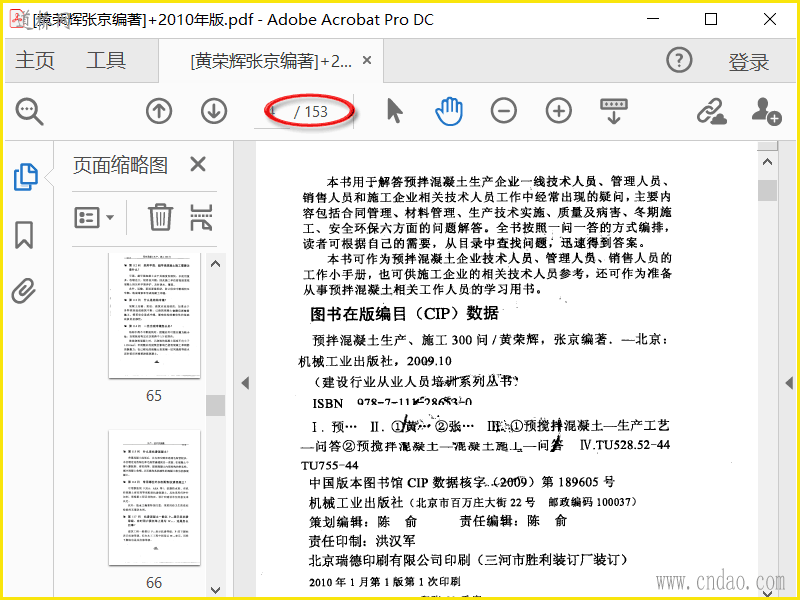
Task: Switch to the 工具 tab
Action: pyautogui.click(x=106, y=61)
